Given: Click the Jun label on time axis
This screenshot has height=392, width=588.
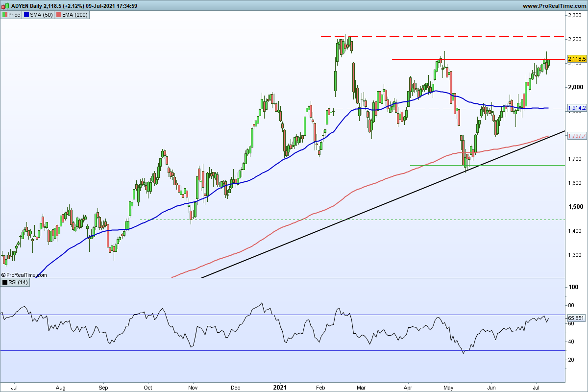Looking at the screenshot, I should (491, 387).
